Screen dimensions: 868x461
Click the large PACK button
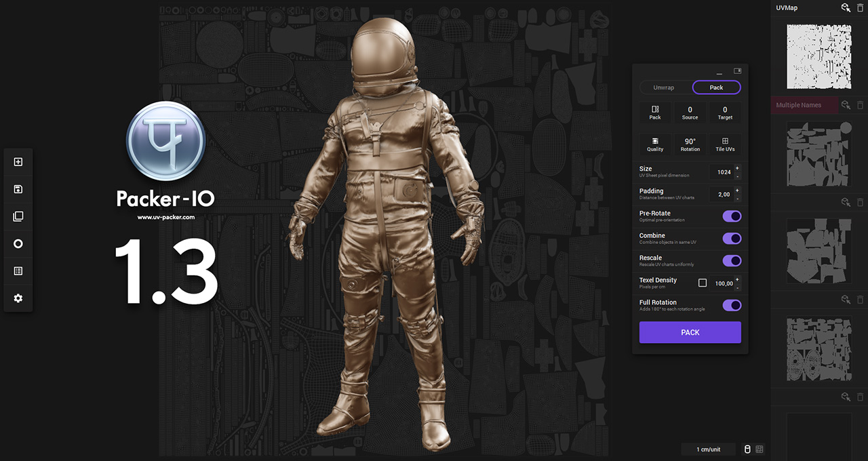pyautogui.click(x=690, y=332)
